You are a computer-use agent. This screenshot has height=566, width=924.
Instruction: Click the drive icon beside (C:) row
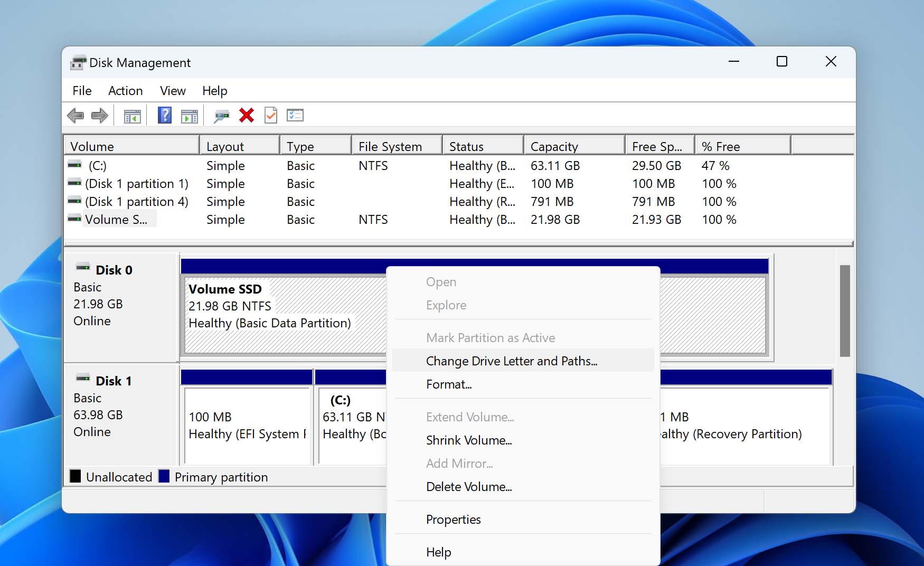tap(74, 165)
